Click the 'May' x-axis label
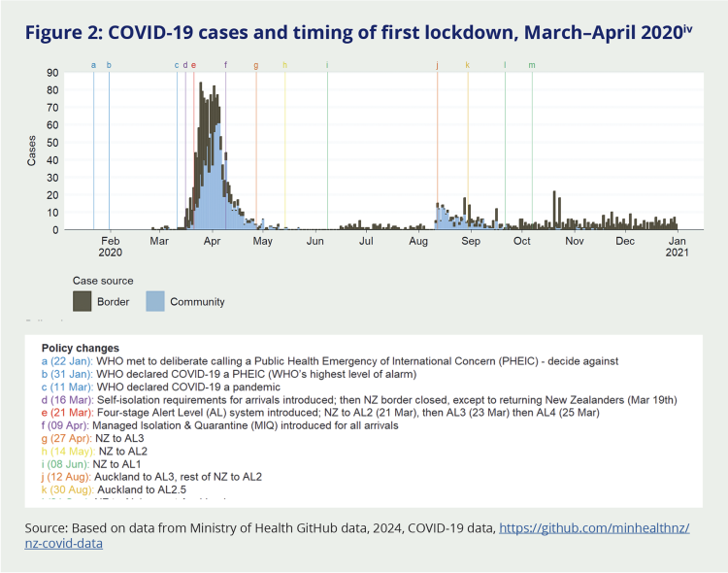The height and width of the screenshot is (573, 728). [262, 241]
